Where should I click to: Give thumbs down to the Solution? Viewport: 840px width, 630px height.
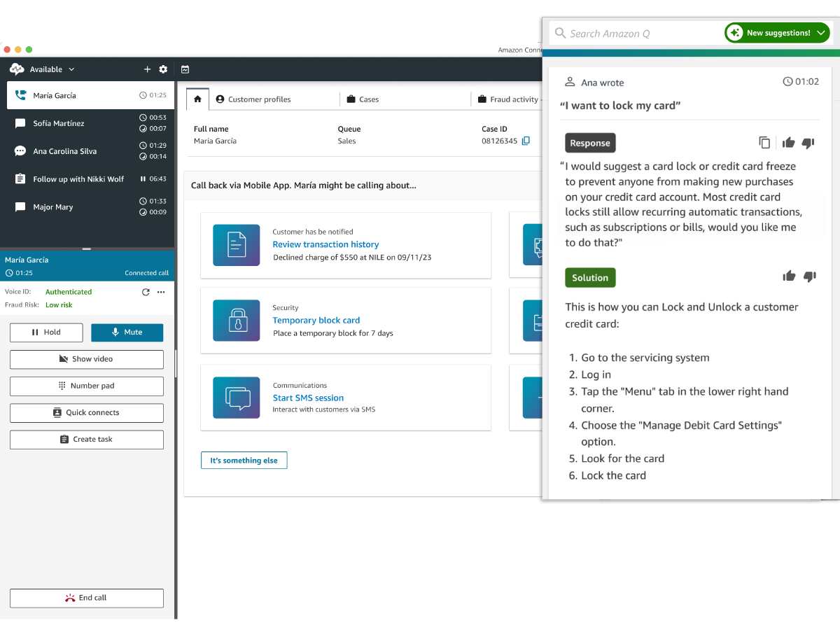(x=809, y=276)
